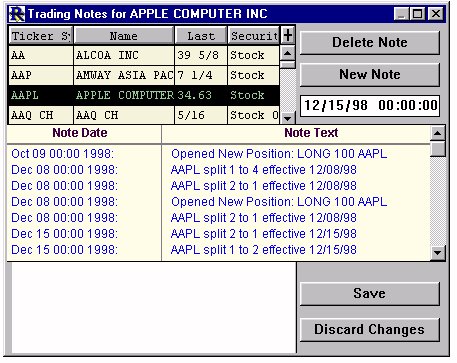This screenshot has width=457, height=363.
Task: Close the Trading Notes window
Action: click(x=436, y=14)
